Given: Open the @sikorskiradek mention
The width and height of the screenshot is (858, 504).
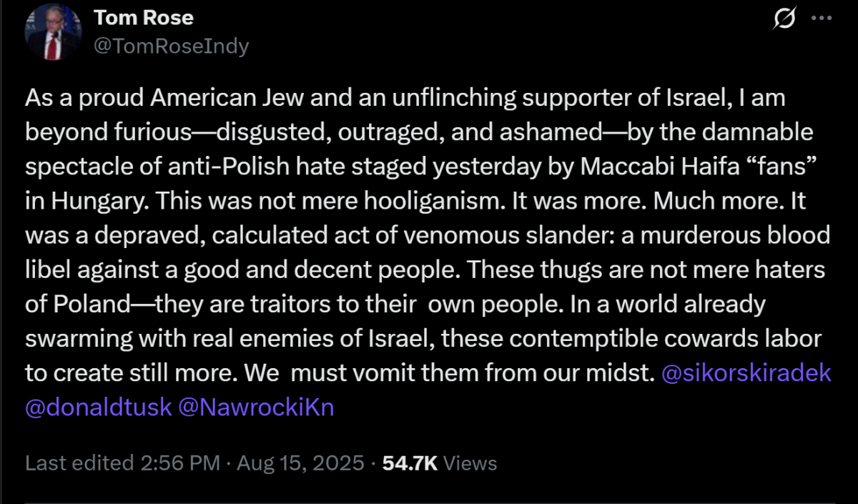Looking at the screenshot, I should [747, 373].
